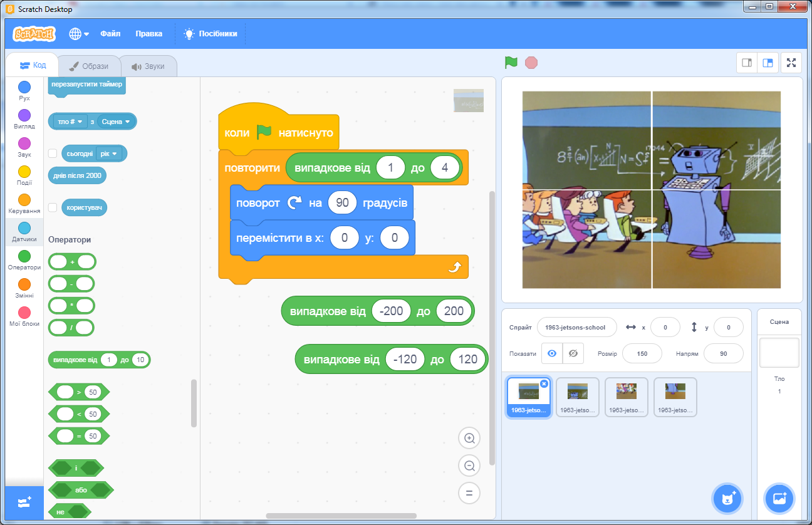812x525 pixels.
Task: Open the Правка menu
Action: click(149, 34)
